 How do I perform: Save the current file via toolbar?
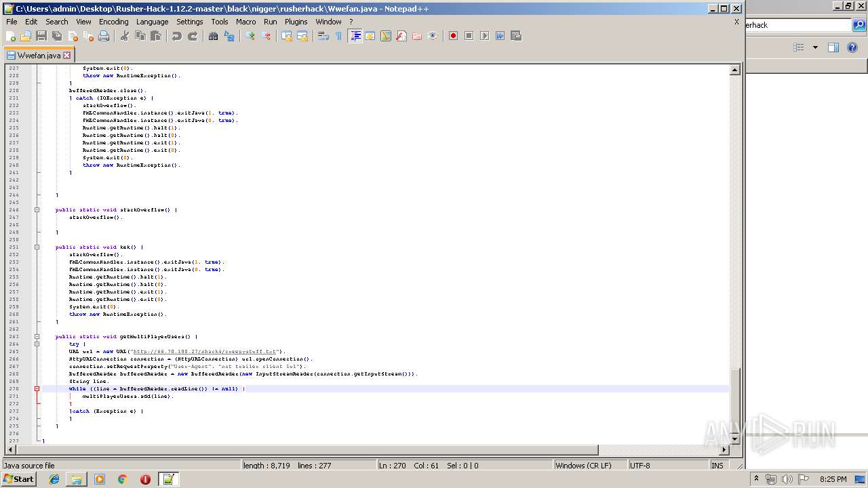(x=41, y=36)
